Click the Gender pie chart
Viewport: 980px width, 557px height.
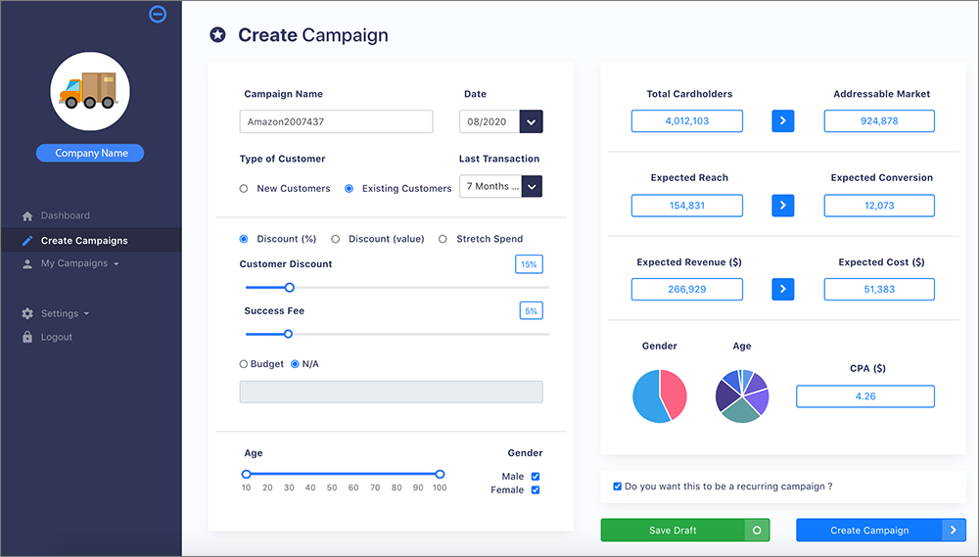pos(660,396)
